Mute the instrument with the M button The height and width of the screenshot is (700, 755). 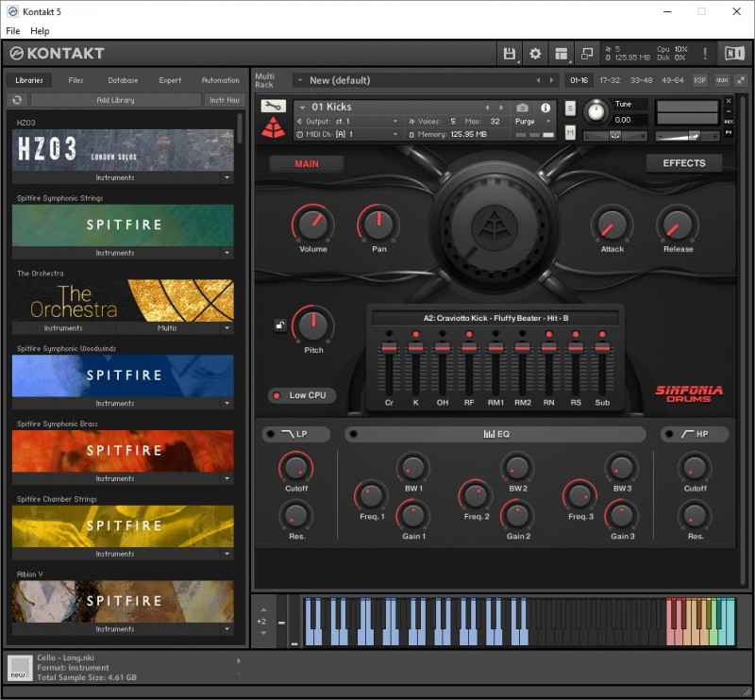pyautogui.click(x=570, y=132)
